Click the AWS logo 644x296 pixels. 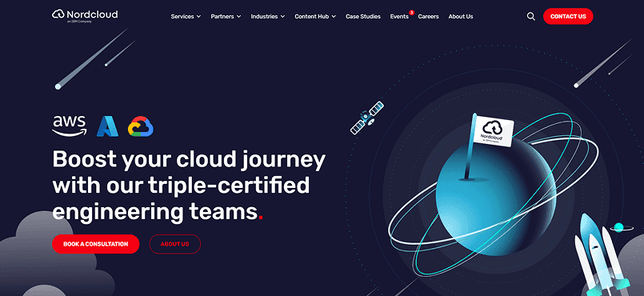[70, 126]
